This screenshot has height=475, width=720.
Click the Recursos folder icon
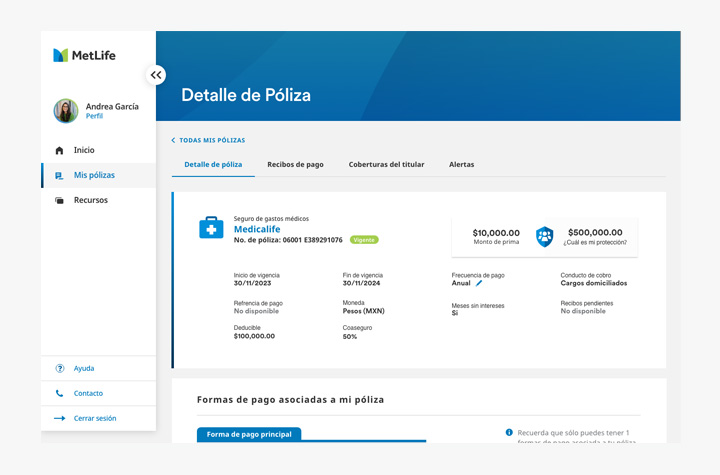[x=59, y=200]
